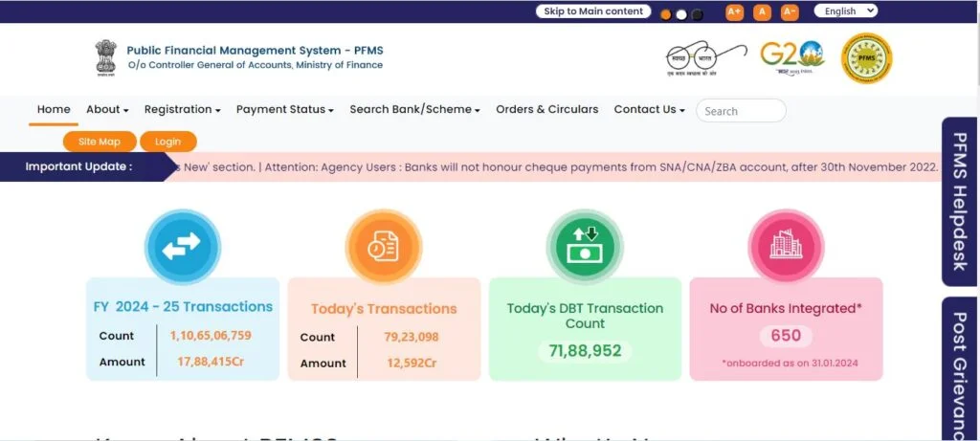The height and width of the screenshot is (441, 980).
Task: Click the DBT count 71,88,952
Action: coord(585,351)
